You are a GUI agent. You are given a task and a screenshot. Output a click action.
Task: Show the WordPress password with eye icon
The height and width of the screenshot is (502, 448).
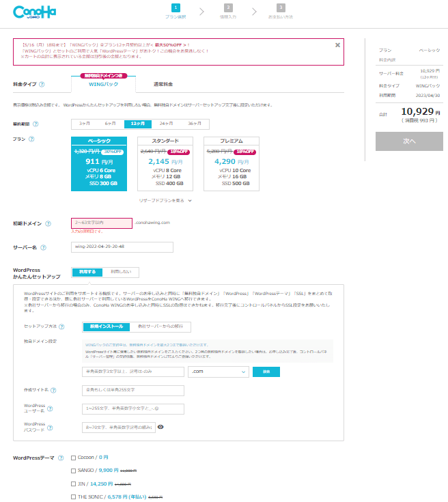[x=160, y=427]
